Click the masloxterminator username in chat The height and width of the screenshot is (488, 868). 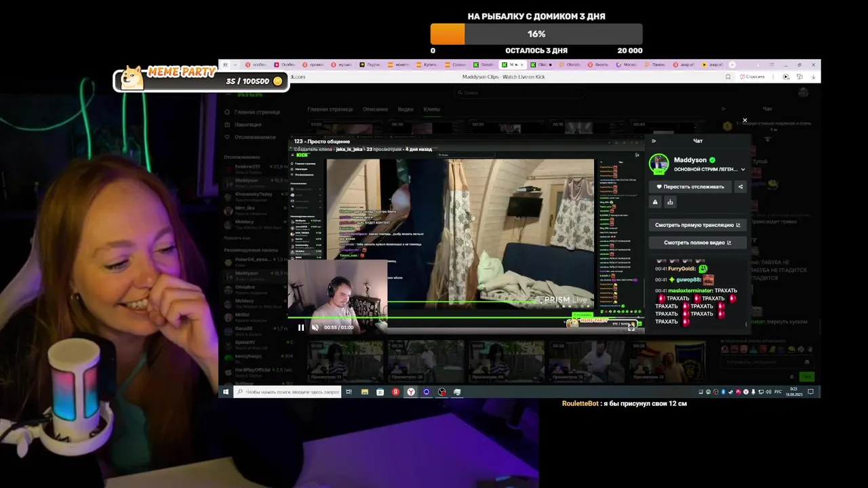(690, 291)
